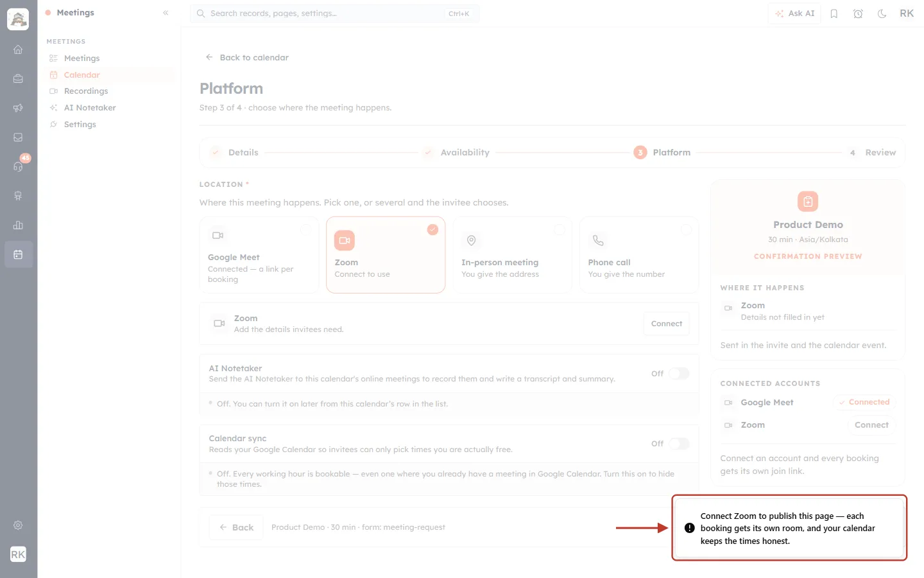Open the megaphone icon in left rail
The width and height of the screenshot is (924, 578).
coord(18,108)
